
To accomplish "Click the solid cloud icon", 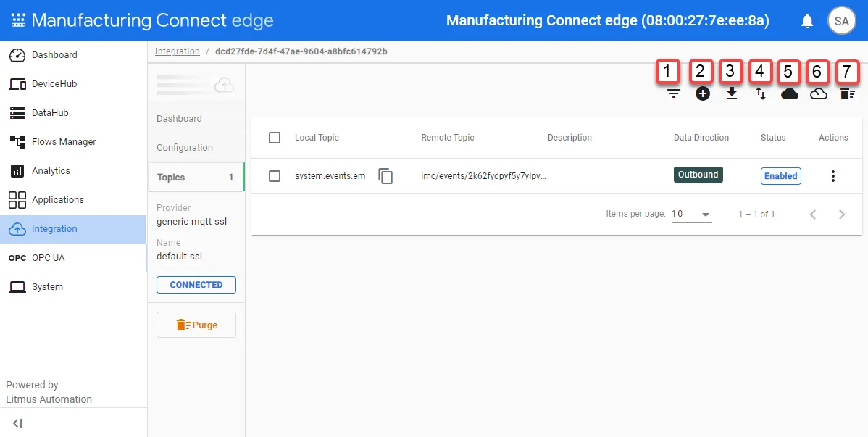I will click(x=790, y=94).
